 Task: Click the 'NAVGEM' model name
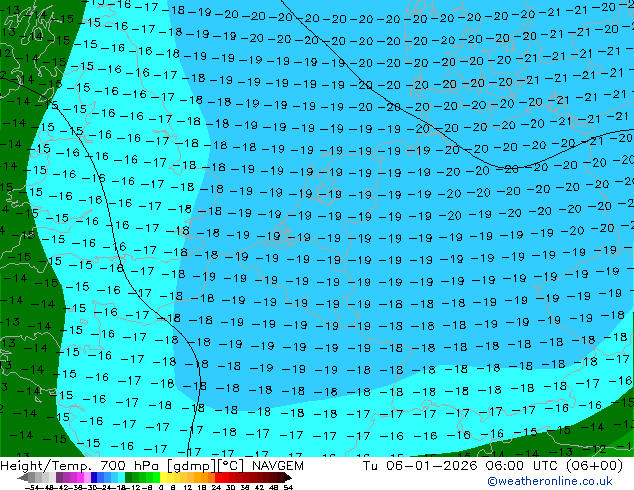click(277, 466)
